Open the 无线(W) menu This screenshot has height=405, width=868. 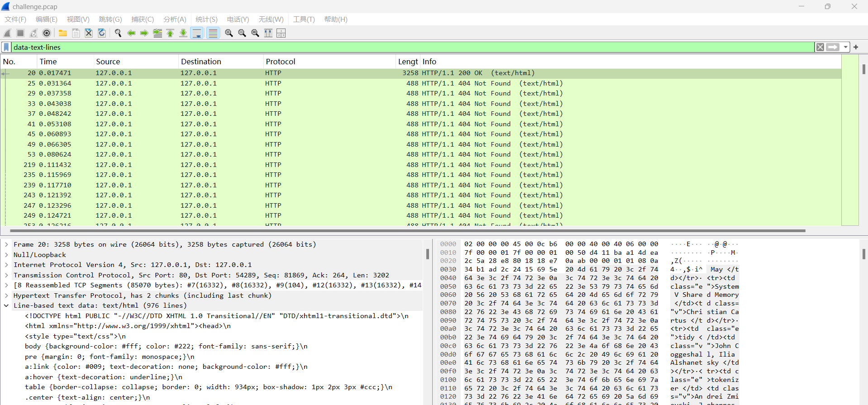271,19
